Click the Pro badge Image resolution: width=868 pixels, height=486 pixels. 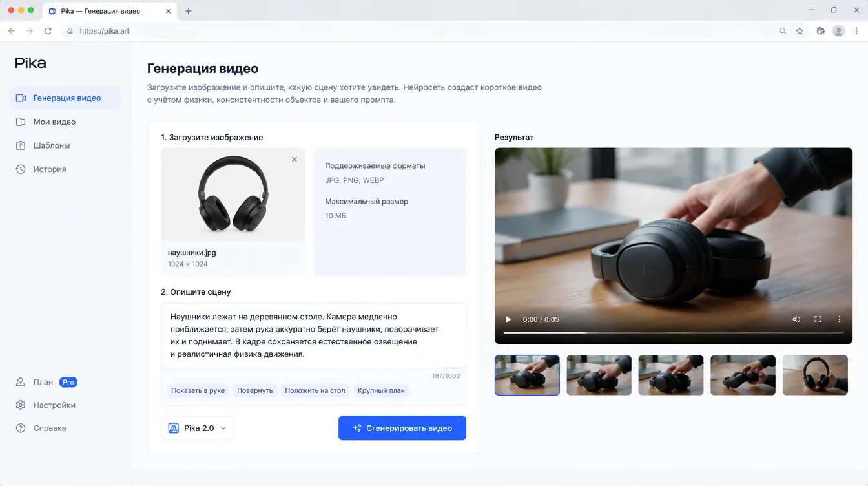click(x=68, y=382)
